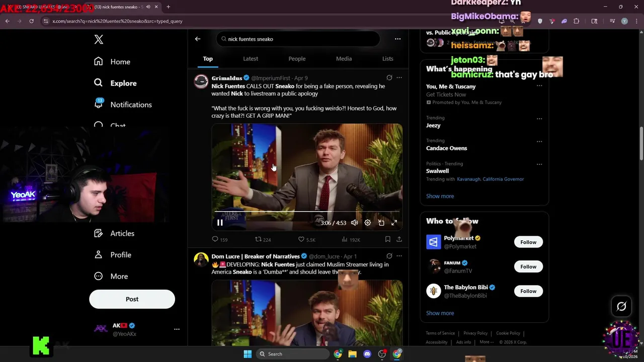Open browser Extensions puzzle icon

[x=577, y=21]
